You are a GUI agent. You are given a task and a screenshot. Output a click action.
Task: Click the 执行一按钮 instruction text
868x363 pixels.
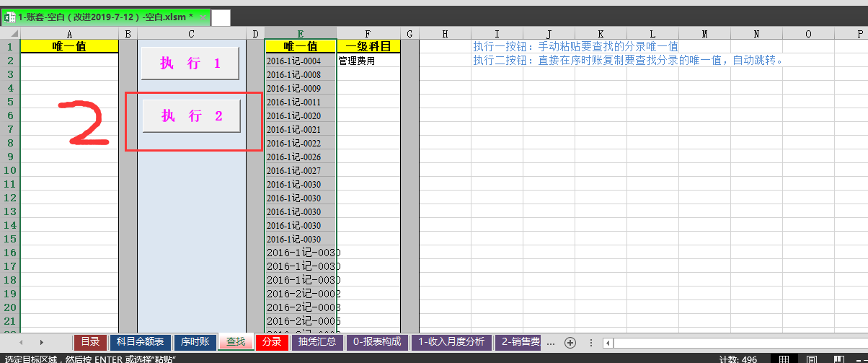pos(575,47)
